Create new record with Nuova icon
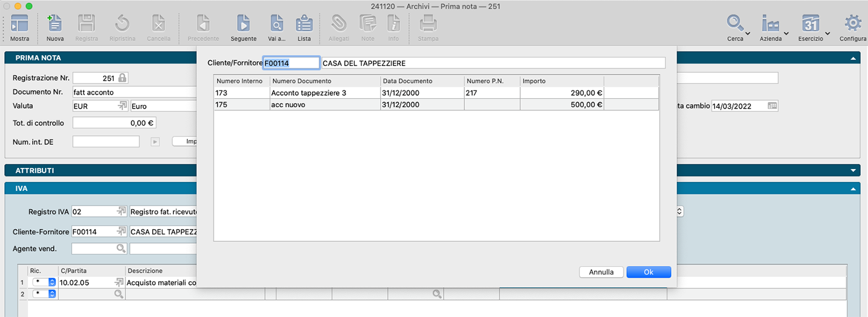The image size is (868, 317). (x=55, y=25)
